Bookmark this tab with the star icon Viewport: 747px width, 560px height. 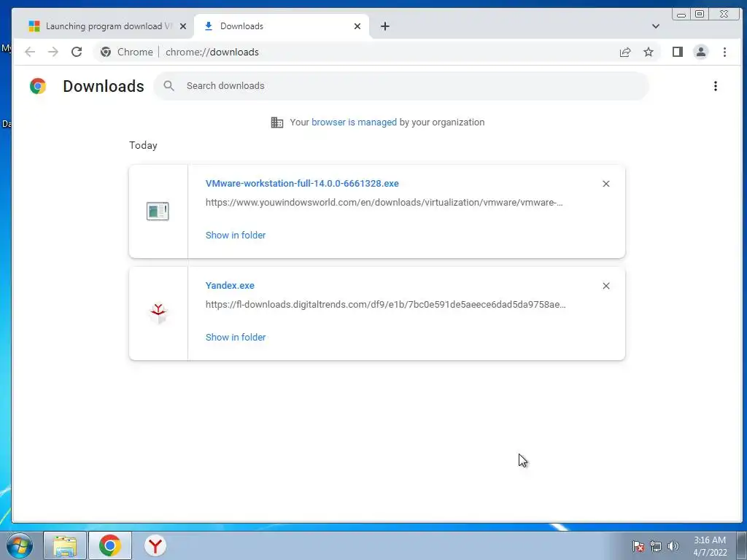coord(649,52)
